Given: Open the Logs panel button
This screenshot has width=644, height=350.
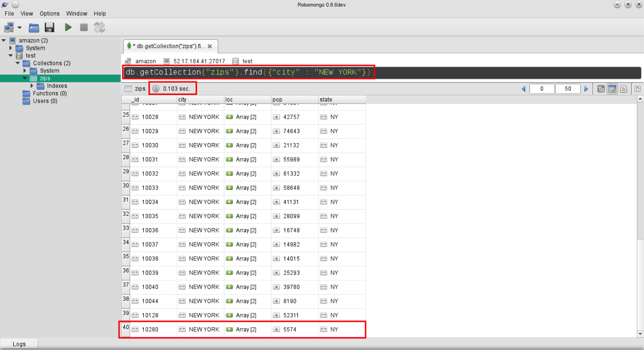Looking at the screenshot, I should tap(19, 344).
